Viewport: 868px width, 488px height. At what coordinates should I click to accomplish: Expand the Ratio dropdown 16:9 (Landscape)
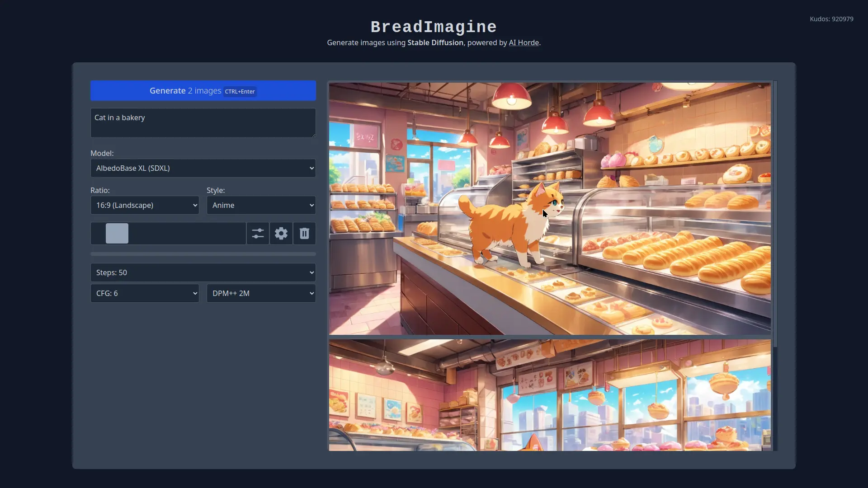coord(145,205)
